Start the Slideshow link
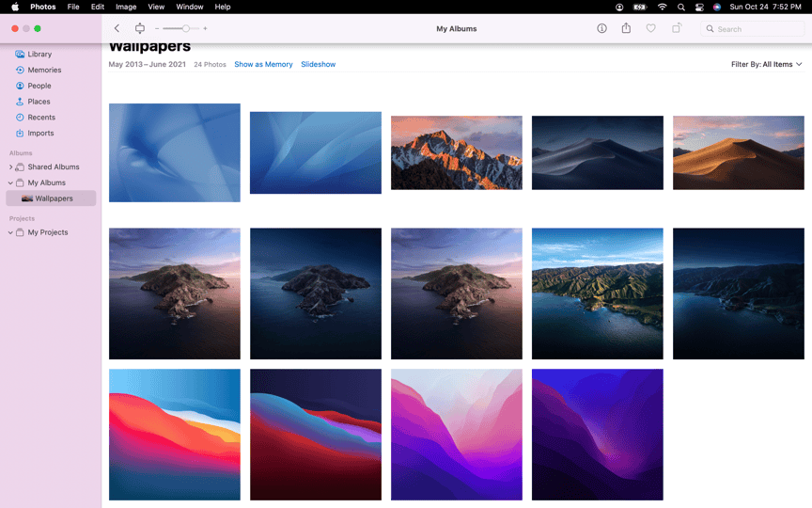Image resolution: width=812 pixels, height=508 pixels. pyautogui.click(x=318, y=64)
